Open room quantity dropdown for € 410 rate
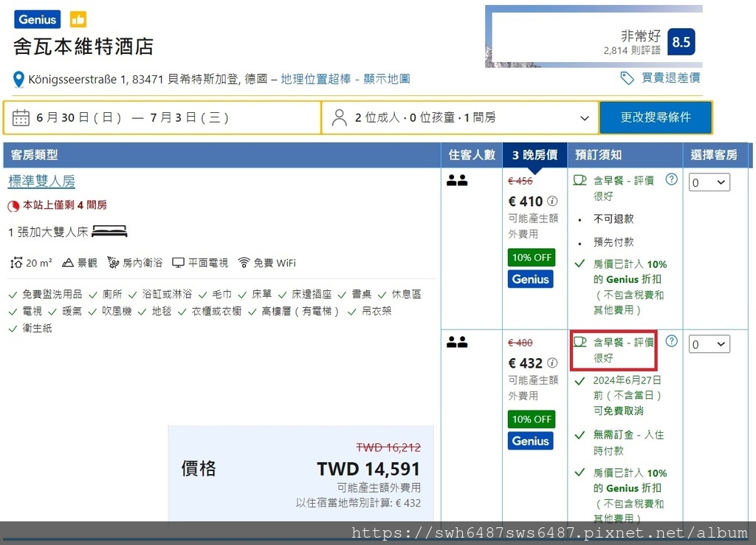The image size is (756, 545). pos(709,182)
